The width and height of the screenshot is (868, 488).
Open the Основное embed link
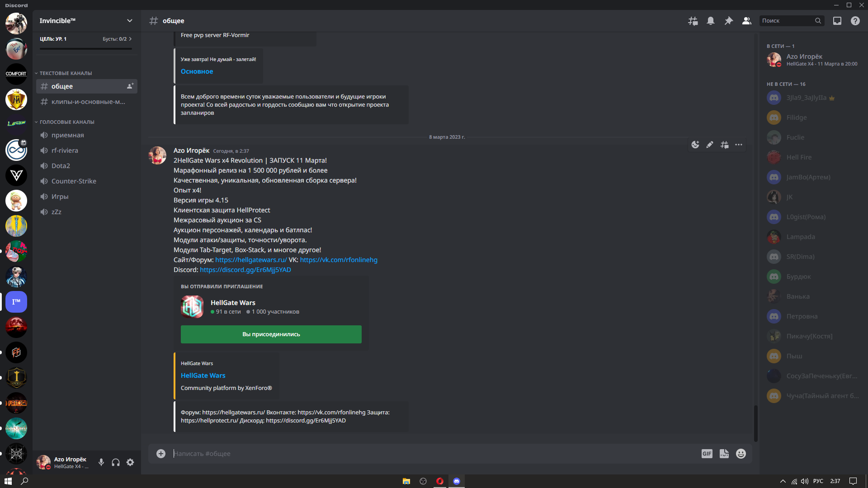click(x=197, y=71)
